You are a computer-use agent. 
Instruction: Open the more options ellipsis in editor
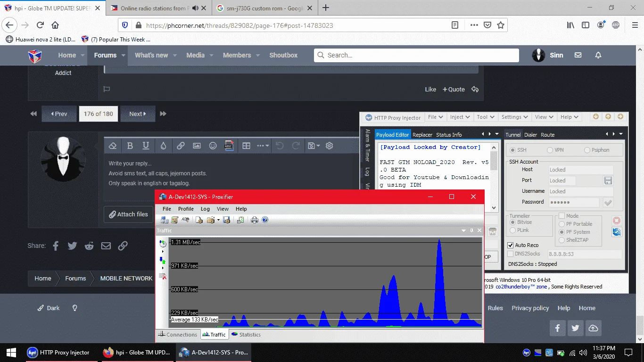pyautogui.click(x=263, y=146)
